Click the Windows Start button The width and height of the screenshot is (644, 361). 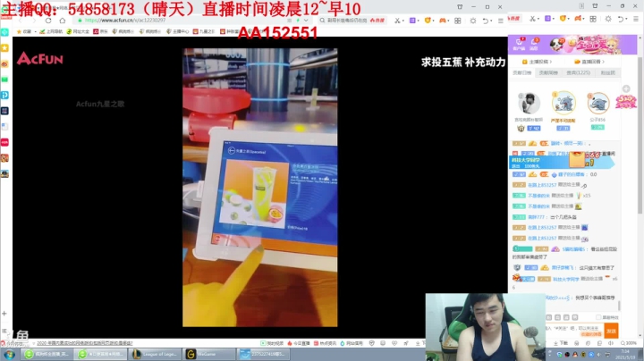pos(9,354)
